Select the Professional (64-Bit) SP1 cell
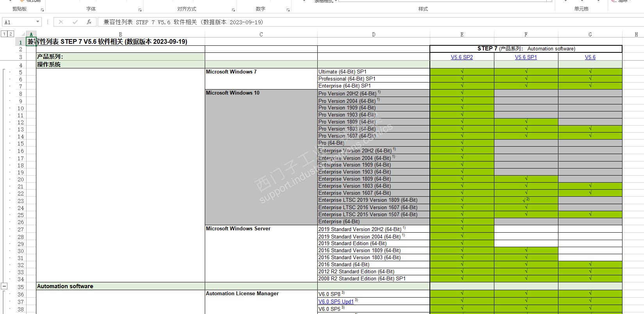Viewport: 644px width, 314px height. (374, 79)
